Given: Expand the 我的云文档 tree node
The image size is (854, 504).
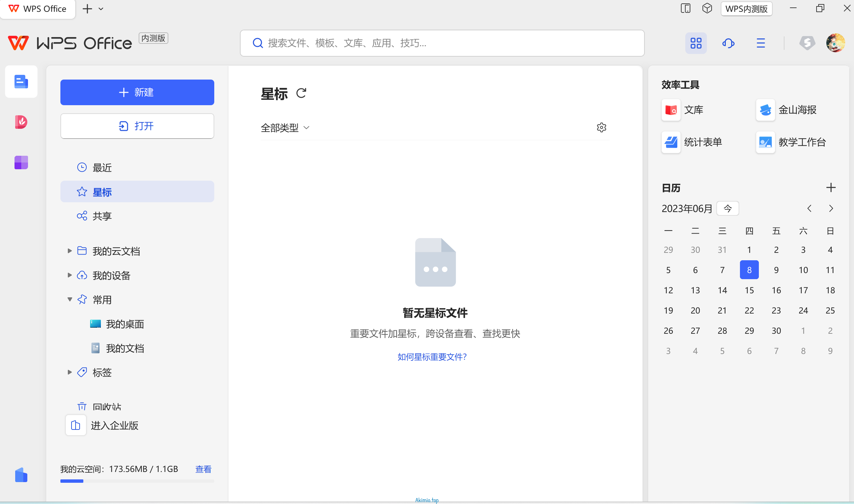Looking at the screenshot, I should (x=70, y=250).
